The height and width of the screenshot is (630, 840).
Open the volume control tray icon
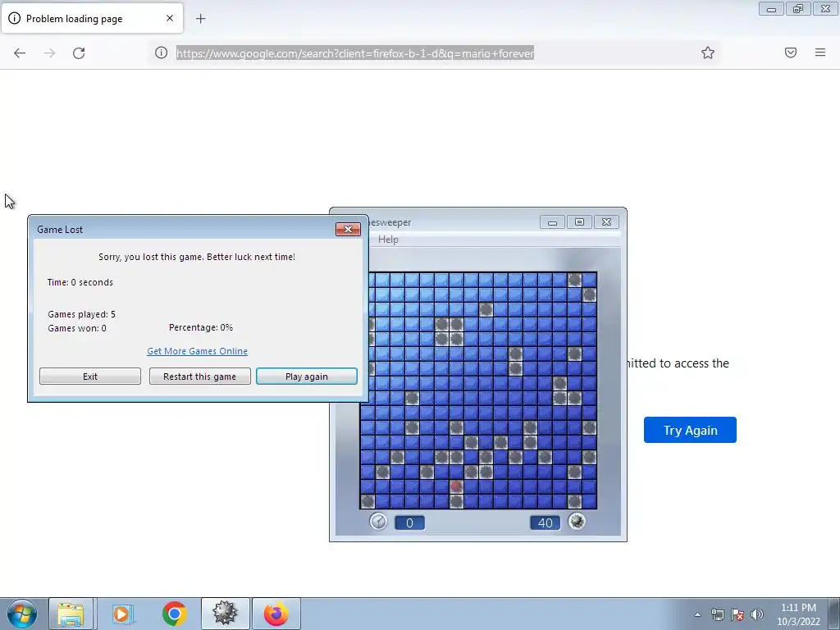point(757,614)
